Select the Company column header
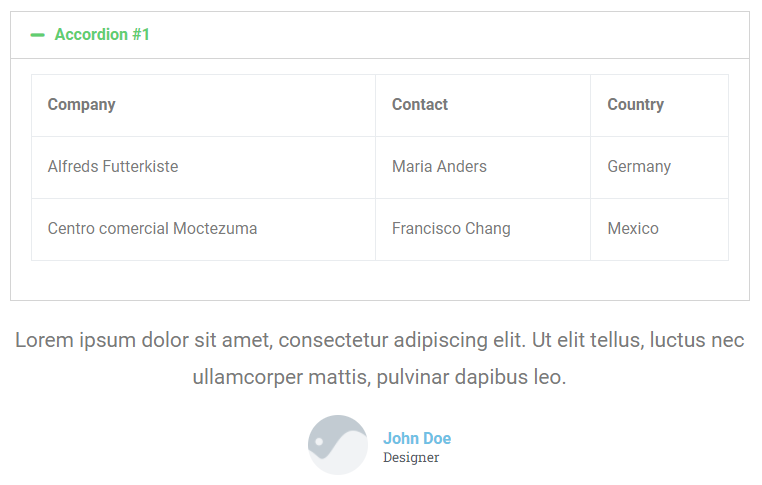This screenshot has width=762, height=485. pyautogui.click(x=82, y=105)
